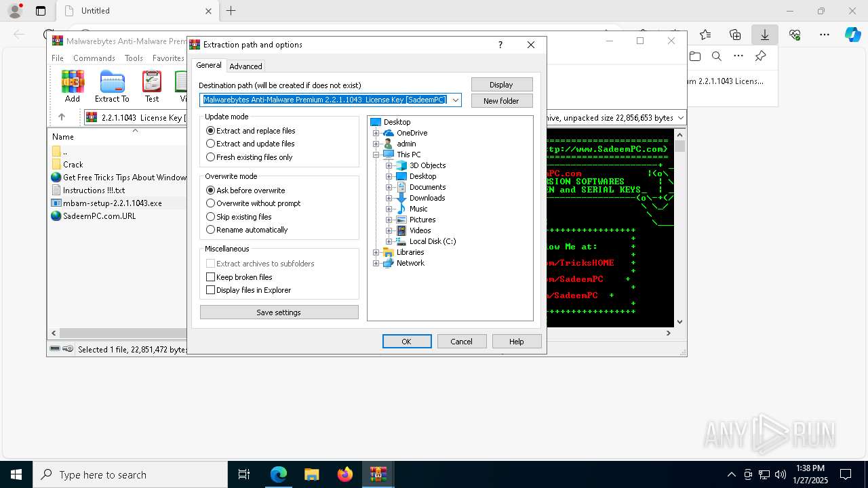Cancel the extraction dialog

click(462, 342)
